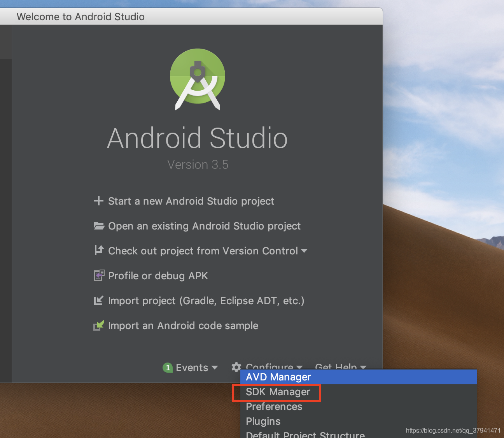Click the Version Control branch icon
The width and height of the screenshot is (504, 438).
[x=99, y=251]
